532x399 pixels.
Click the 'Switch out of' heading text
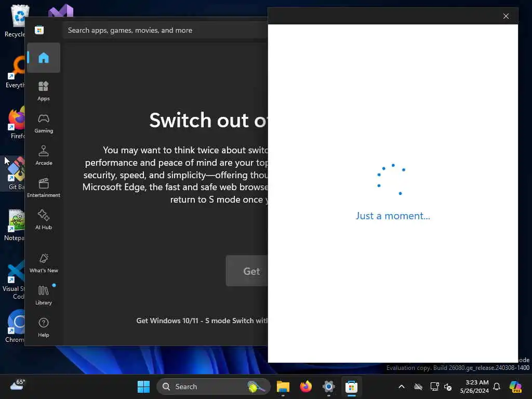coord(208,120)
